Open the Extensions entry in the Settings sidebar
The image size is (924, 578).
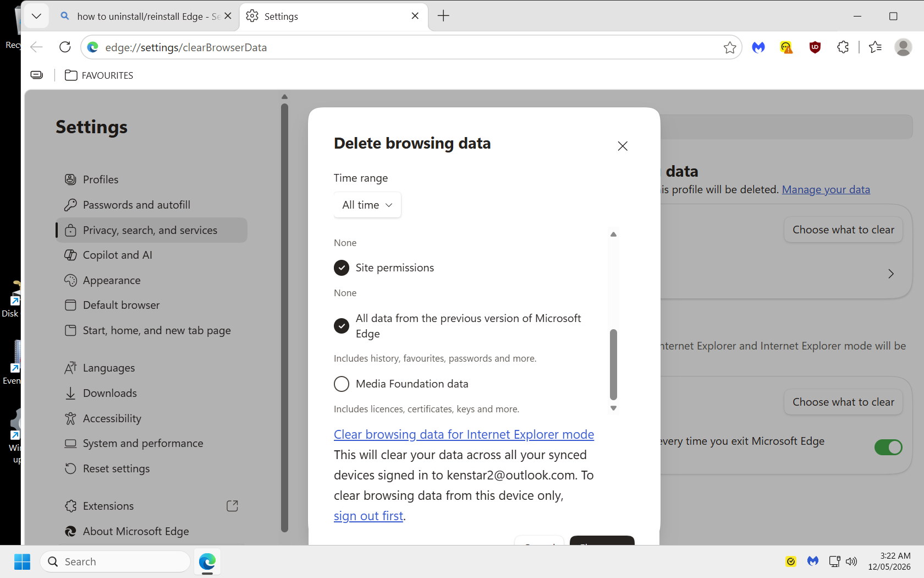[152, 506]
